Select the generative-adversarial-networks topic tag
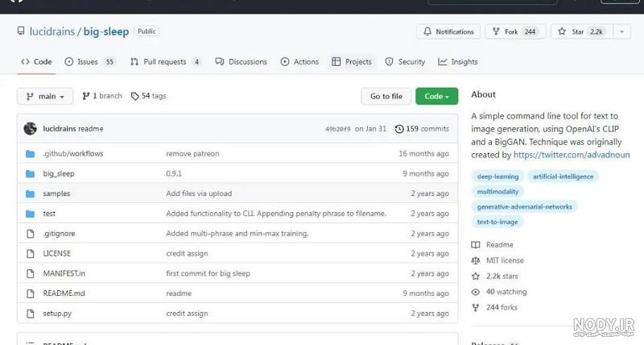Viewport: 644px width, 345px height. (525, 207)
